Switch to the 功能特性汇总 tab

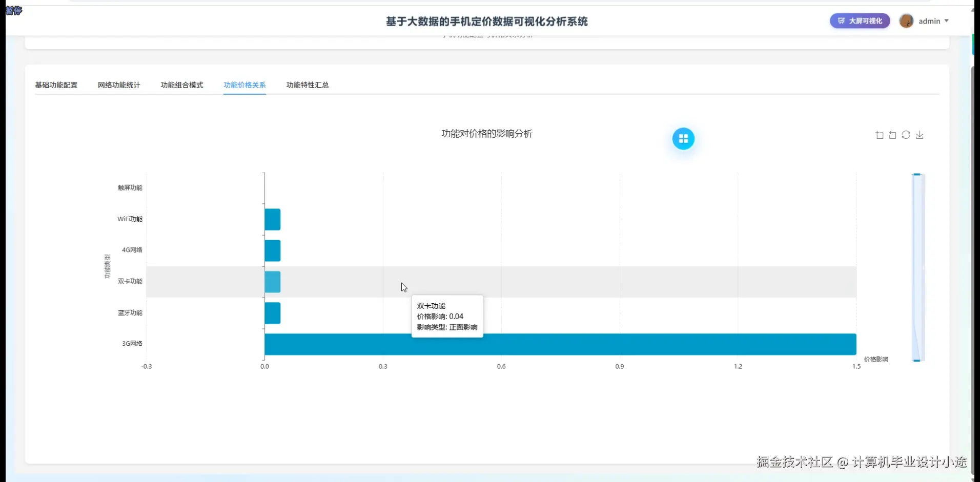pyautogui.click(x=307, y=85)
